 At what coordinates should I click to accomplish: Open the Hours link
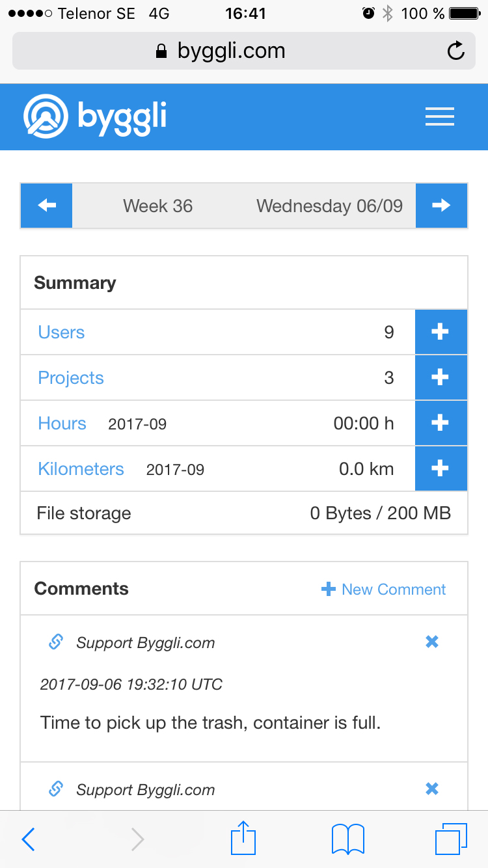coord(62,424)
